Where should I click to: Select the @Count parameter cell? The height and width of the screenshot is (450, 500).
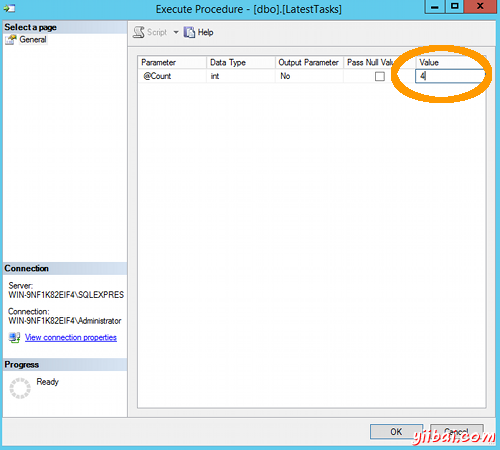tap(172, 76)
